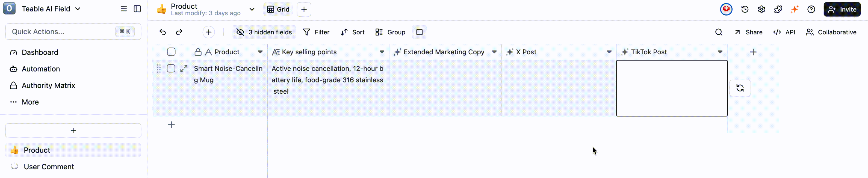Click the 'Active noise cancellation' cell text
Image resolution: width=868 pixels, height=178 pixels.
pos(327,80)
